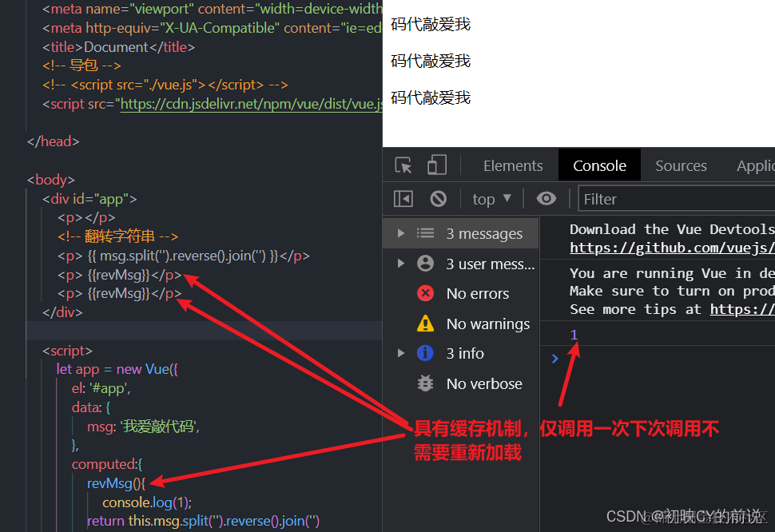The height and width of the screenshot is (532, 775).
Task: Open the See more tips https link
Action: pyautogui.click(x=742, y=309)
